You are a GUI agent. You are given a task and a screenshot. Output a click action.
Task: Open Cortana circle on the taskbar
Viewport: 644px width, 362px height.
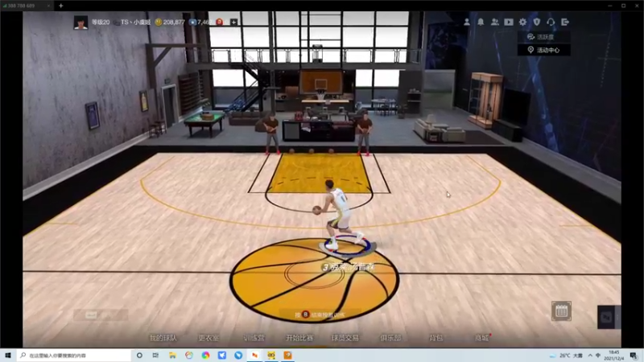click(139, 355)
